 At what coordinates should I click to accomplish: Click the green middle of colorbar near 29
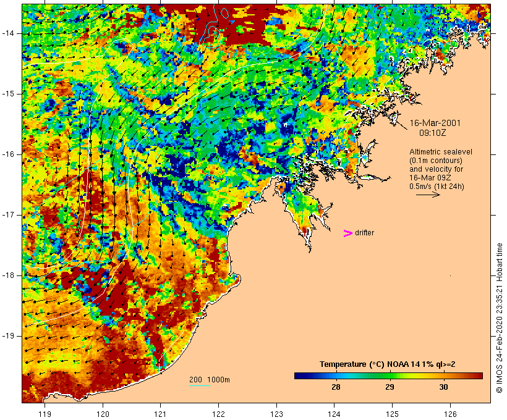pos(390,376)
